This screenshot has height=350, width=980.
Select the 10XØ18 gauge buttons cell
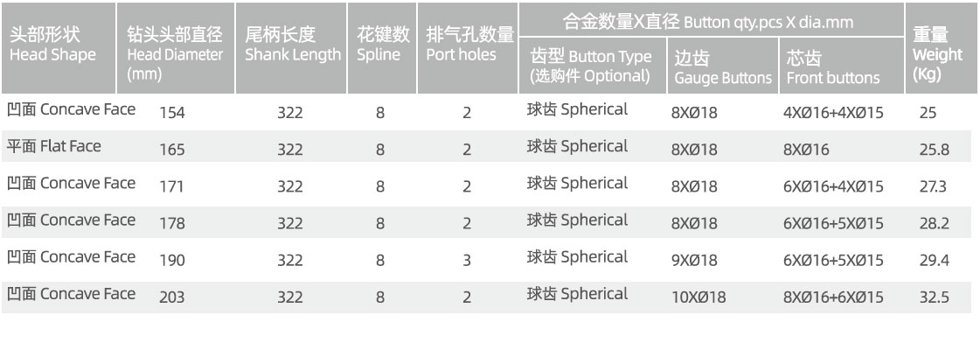tap(699, 297)
